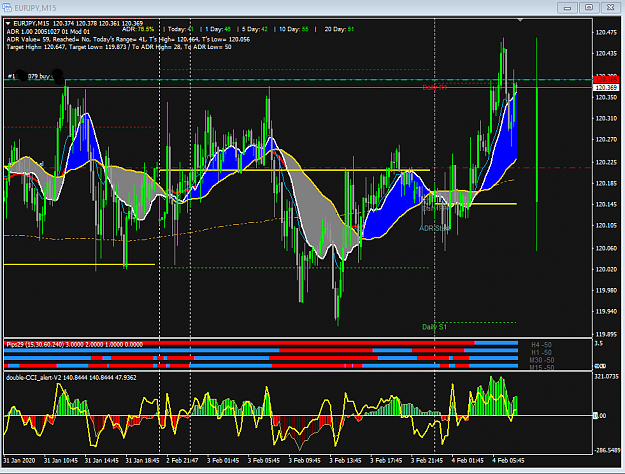The width and height of the screenshot is (625, 474).
Task: Click the Daily S1 level label
Action: click(x=434, y=327)
